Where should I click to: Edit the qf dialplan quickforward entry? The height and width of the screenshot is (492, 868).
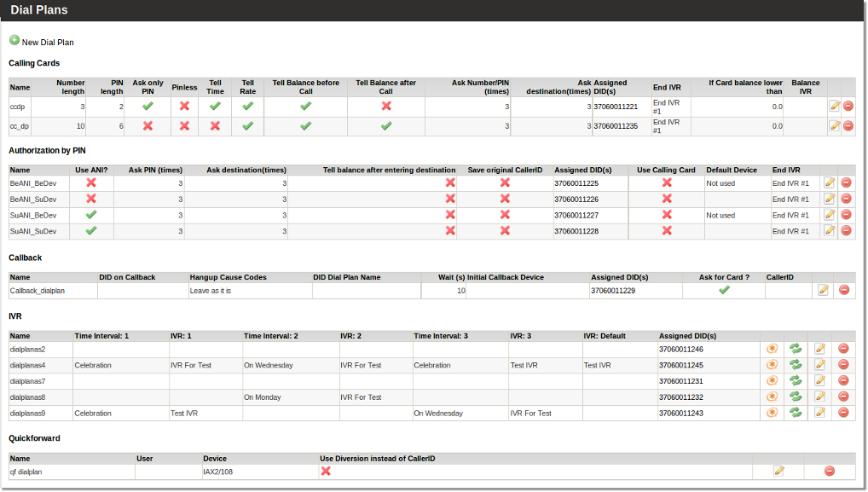tap(778, 471)
